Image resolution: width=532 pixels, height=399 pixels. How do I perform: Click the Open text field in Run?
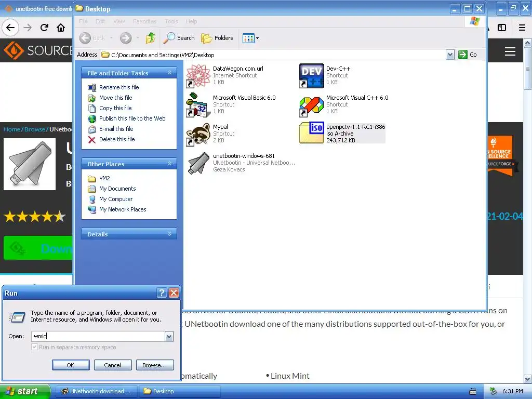(x=98, y=336)
